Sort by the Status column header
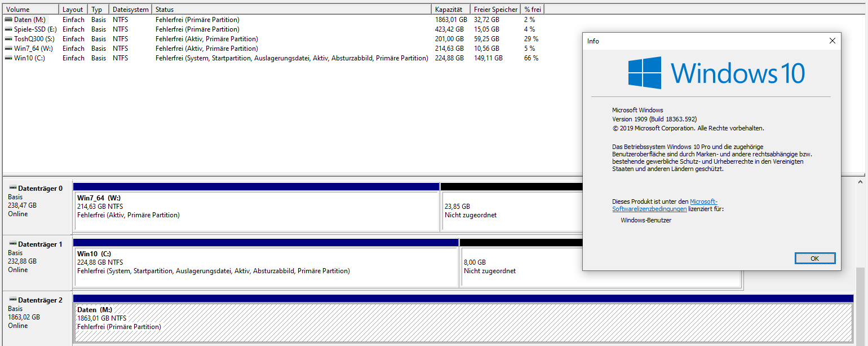 pos(292,10)
